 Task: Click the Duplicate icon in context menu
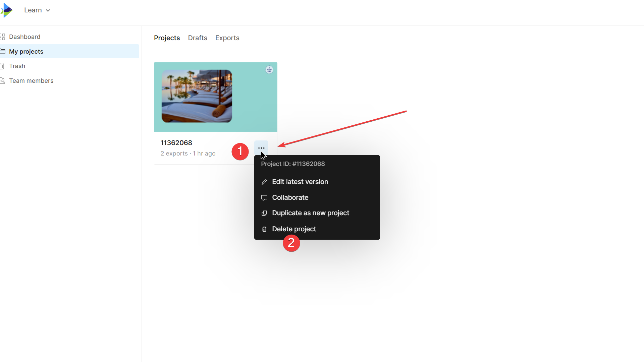click(264, 213)
